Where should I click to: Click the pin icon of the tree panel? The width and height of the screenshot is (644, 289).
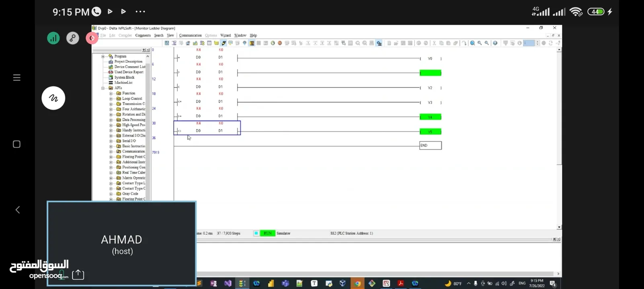click(144, 50)
